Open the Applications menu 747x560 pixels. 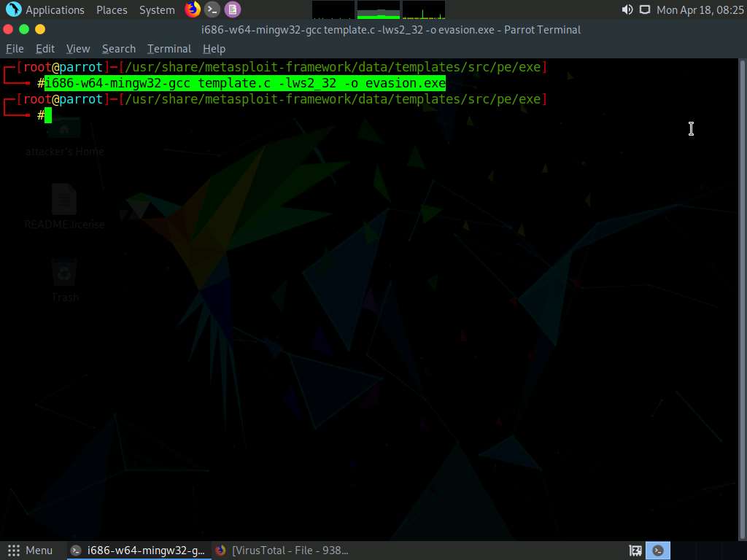pyautogui.click(x=55, y=10)
